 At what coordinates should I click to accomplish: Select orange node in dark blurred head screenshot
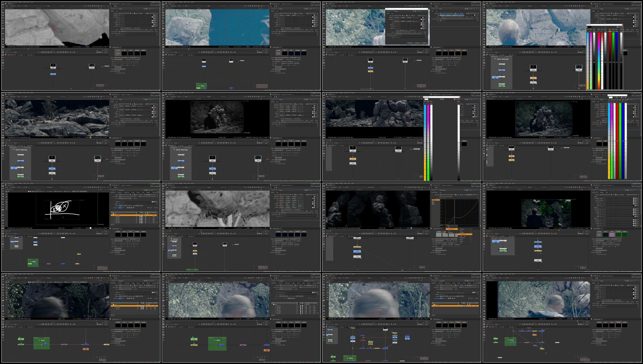(86, 349)
